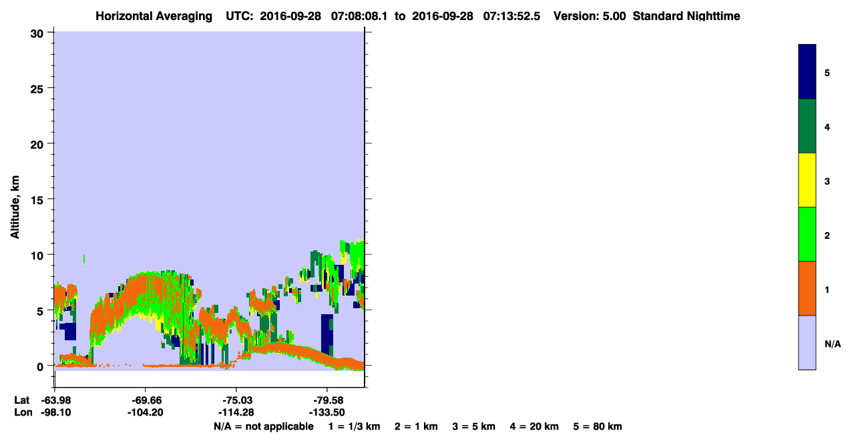Viewport: 868px width, 445px height.
Task: Click the bright green colorbar segment 2
Action: click(807, 234)
